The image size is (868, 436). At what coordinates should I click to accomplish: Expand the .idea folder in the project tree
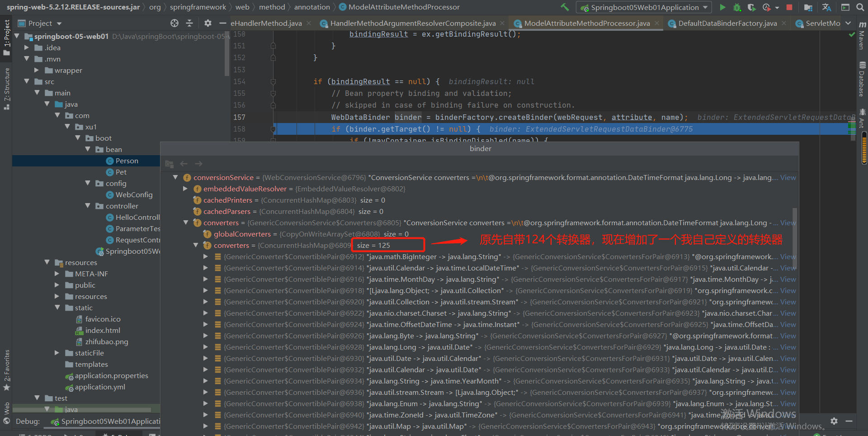(x=27, y=47)
